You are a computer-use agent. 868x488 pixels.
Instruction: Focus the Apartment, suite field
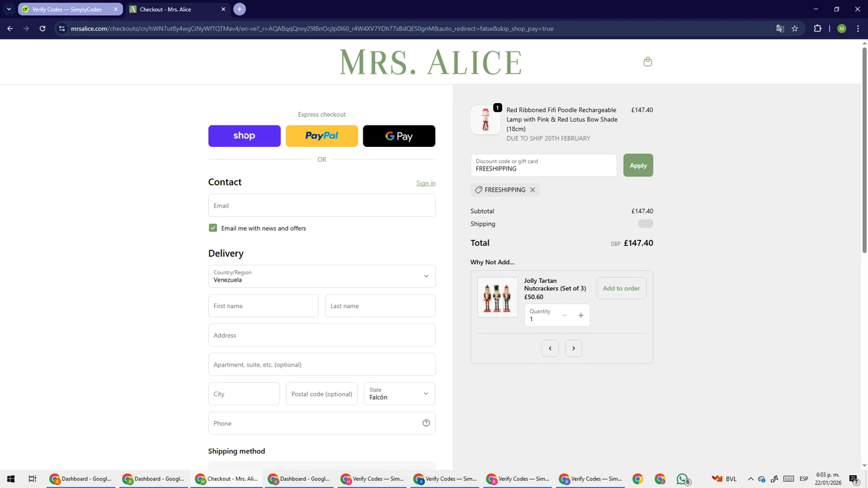pos(322,365)
